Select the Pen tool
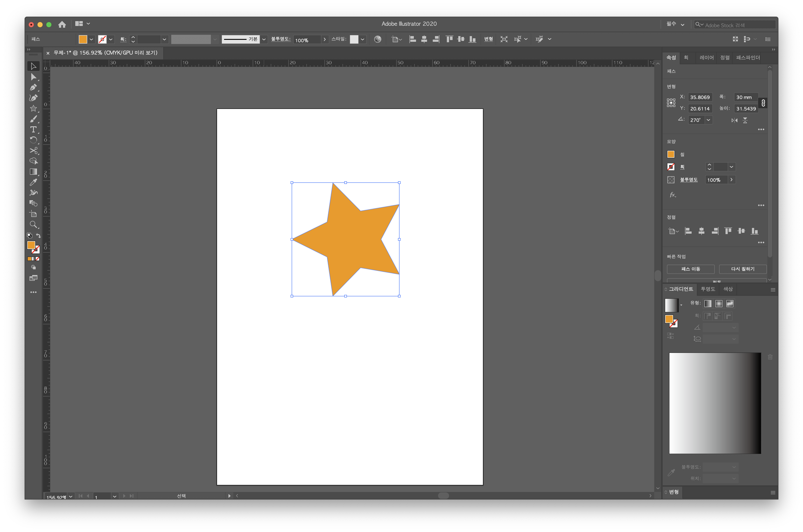The width and height of the screenshot is (803, 532). (33, 88)
